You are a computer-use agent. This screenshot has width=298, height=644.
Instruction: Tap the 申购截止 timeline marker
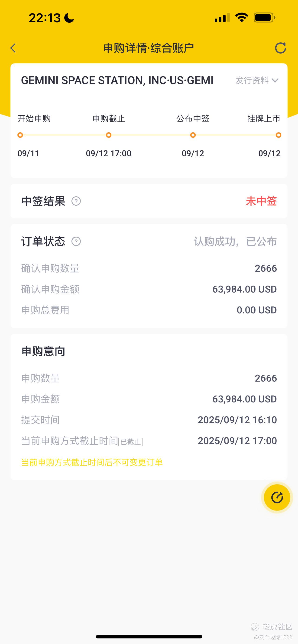[x=109, y=135]
